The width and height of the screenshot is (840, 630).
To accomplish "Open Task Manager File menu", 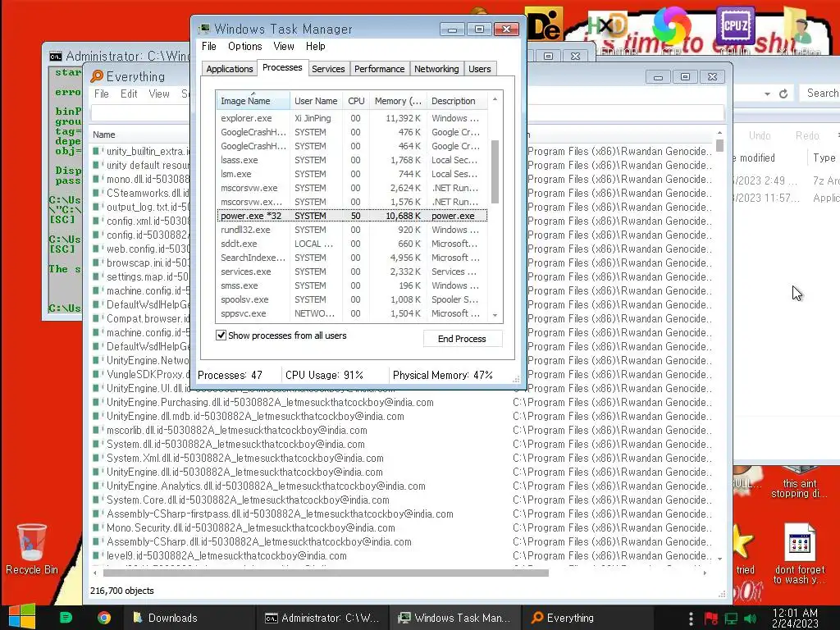I will [209, 46].
